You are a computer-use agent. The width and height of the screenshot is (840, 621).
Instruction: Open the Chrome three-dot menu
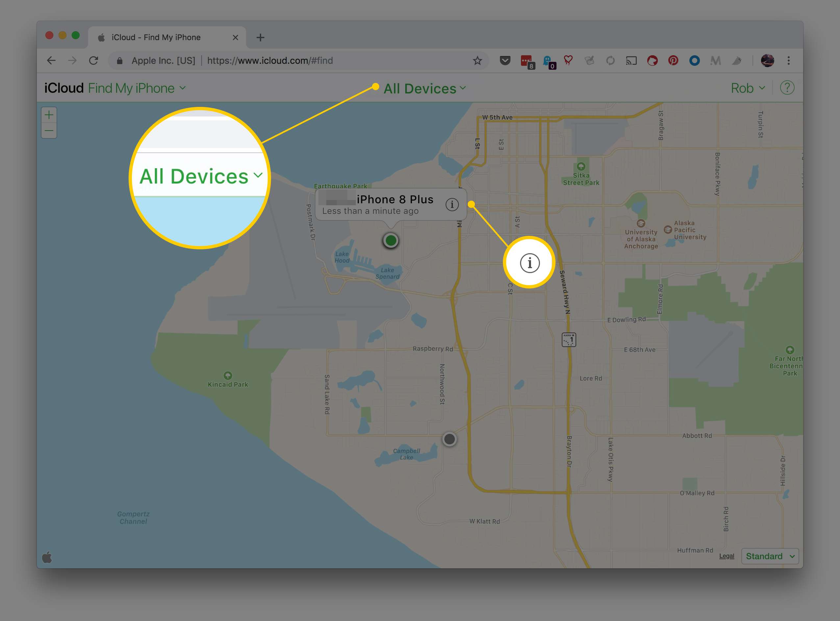[x=788, y=61]
